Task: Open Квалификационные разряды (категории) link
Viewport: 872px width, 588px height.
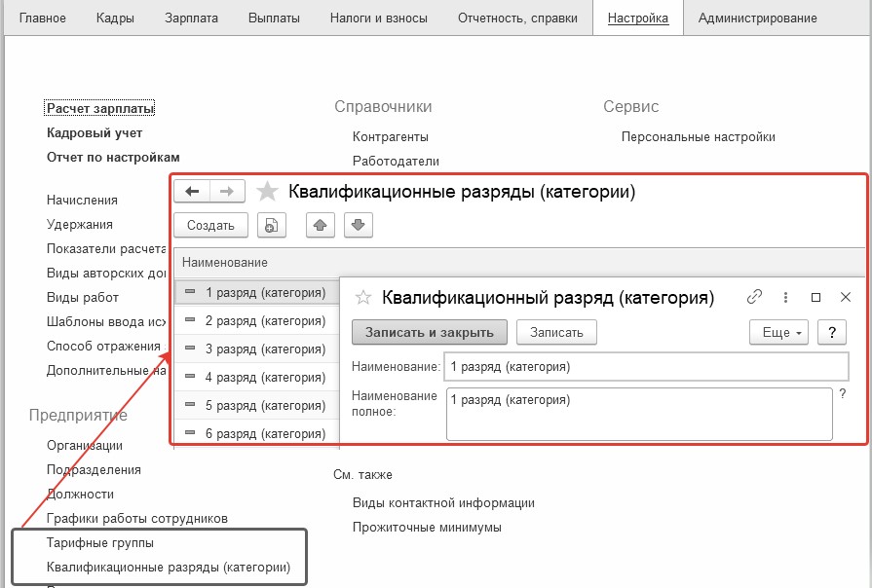Action: point(169,568)
